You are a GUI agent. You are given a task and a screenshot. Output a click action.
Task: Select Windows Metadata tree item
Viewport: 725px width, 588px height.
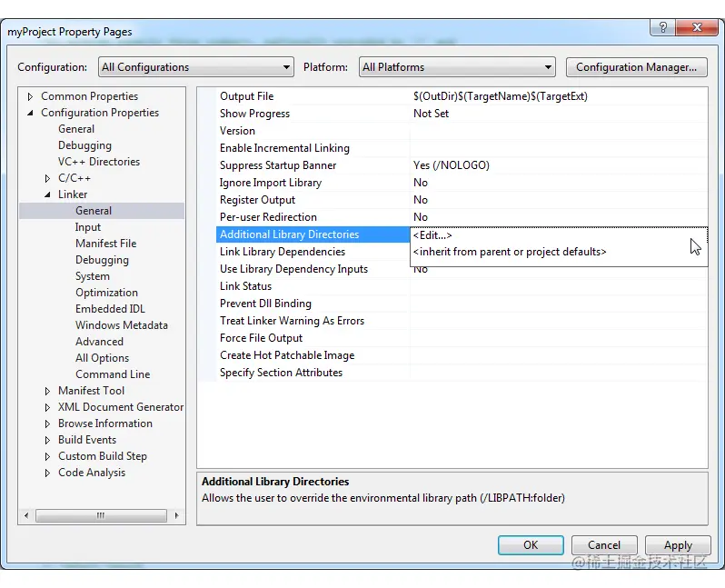(x=122, y=325)
